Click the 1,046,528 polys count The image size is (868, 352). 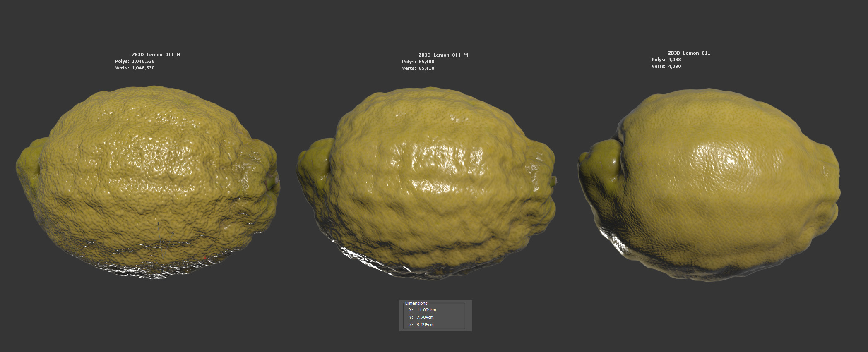coord(143,61)
